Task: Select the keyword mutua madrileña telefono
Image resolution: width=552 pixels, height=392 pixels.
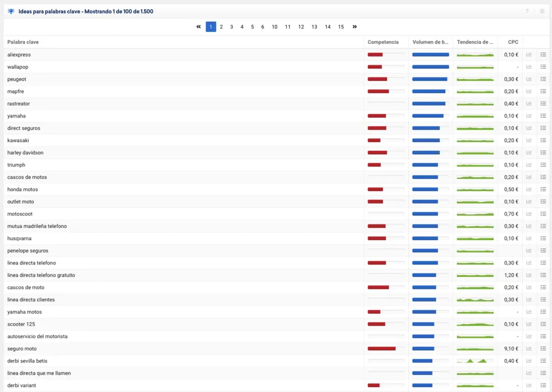Action: pos(37,226)
